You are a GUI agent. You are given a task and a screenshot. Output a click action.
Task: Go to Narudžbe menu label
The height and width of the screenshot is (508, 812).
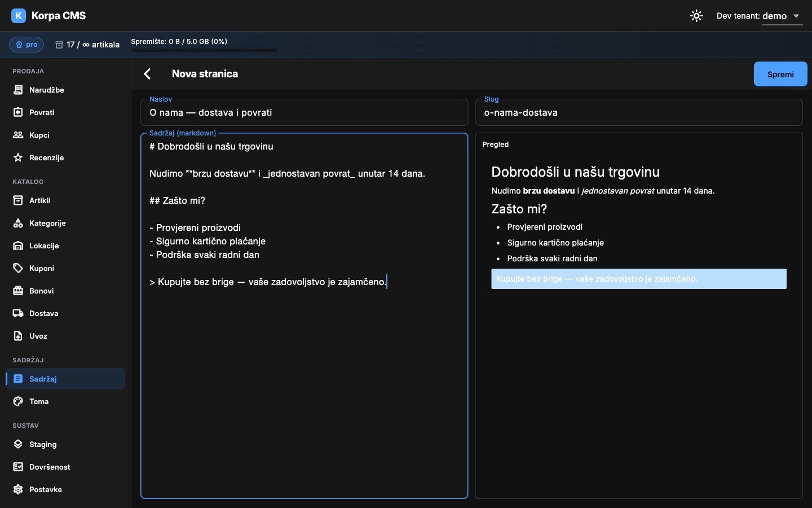pos(47,90)
